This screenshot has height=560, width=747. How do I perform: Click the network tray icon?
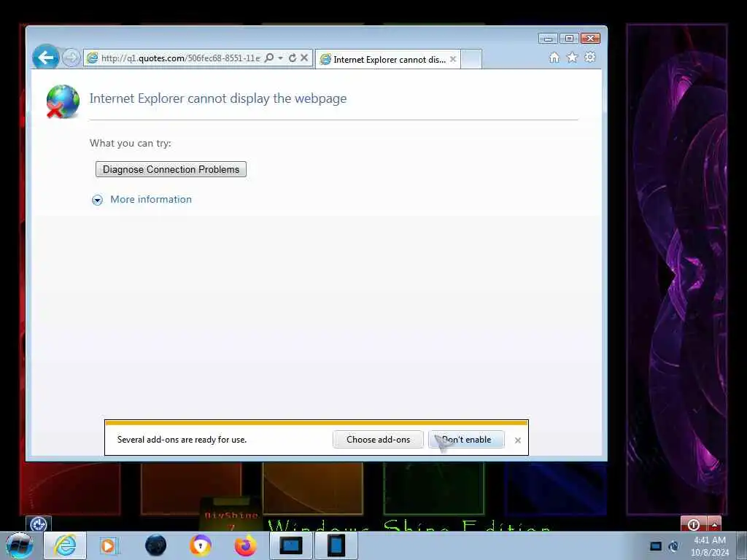pos(673,546)
